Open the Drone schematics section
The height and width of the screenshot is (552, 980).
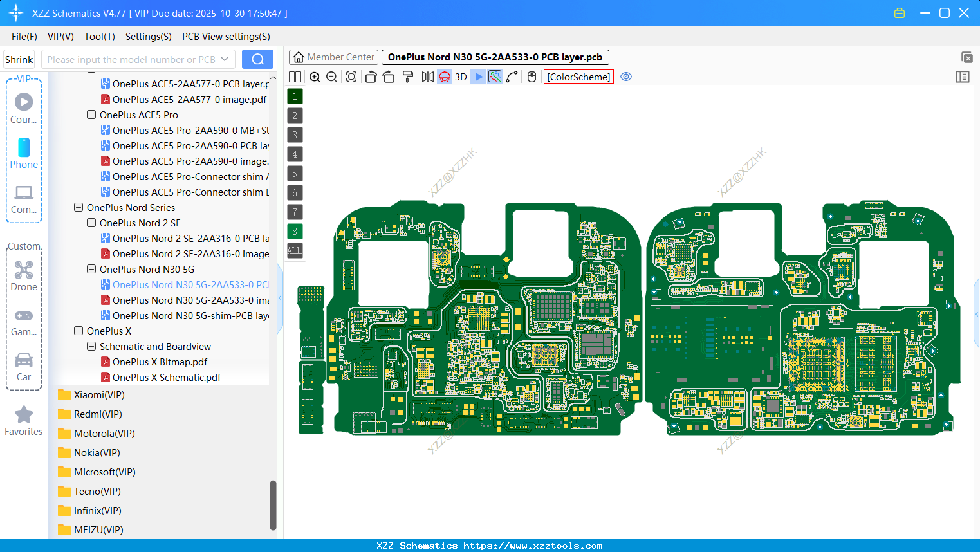(24, 277)
